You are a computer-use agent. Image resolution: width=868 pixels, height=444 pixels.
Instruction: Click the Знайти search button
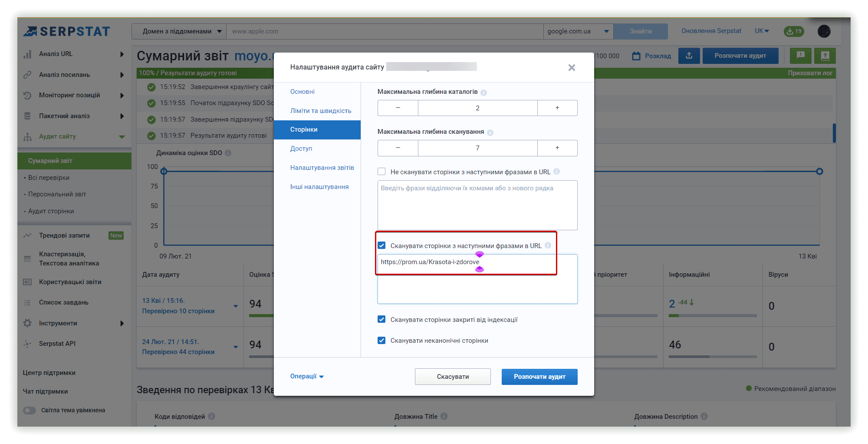click(x=641, y=31)
